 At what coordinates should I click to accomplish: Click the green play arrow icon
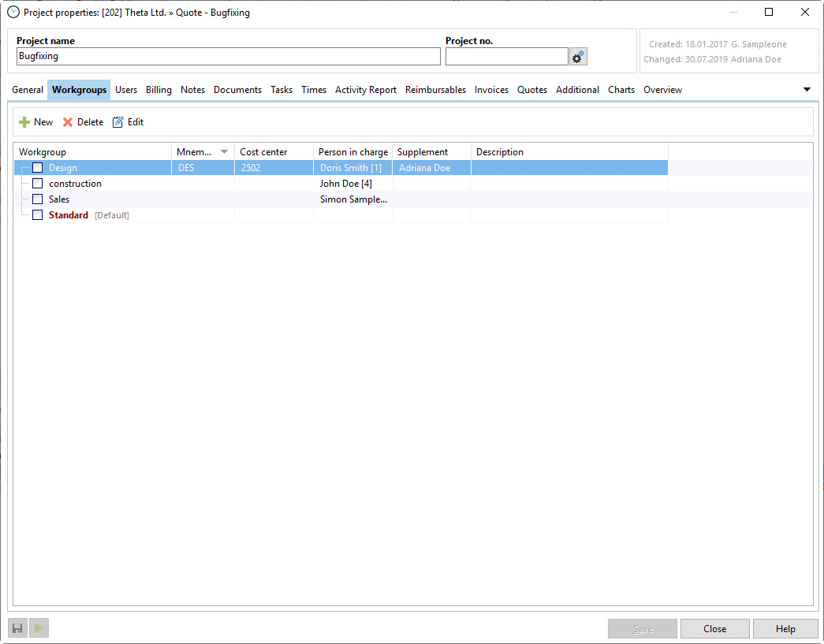click(x=39, y=628)
